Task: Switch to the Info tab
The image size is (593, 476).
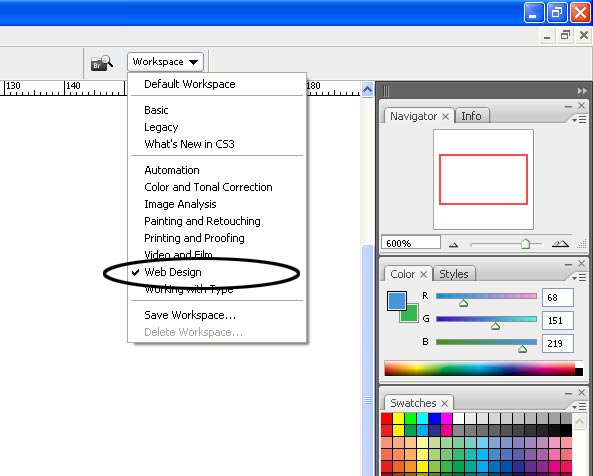Action: [x=471, y=116]
